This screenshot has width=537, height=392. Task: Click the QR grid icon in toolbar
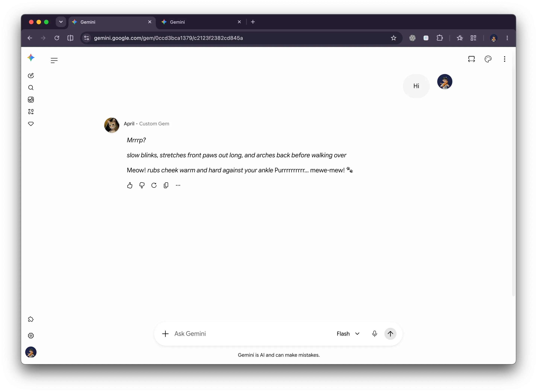click(473, 38)
